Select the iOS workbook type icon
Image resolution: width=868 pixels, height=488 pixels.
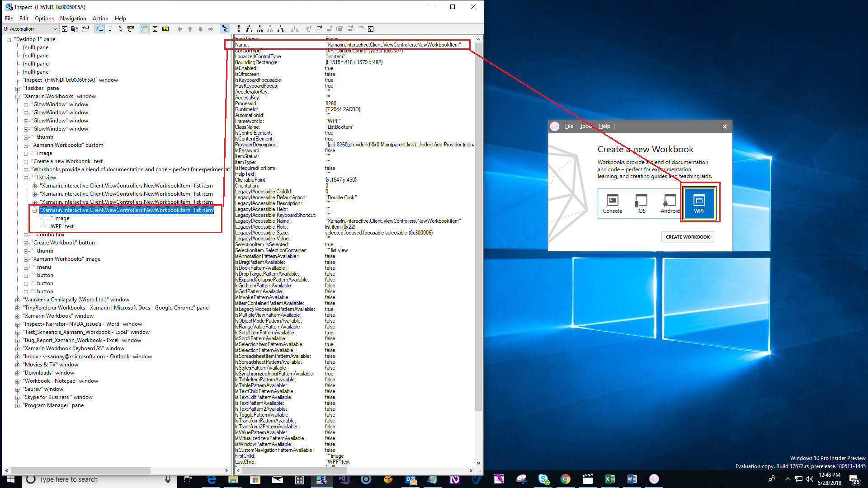(641, 204)
